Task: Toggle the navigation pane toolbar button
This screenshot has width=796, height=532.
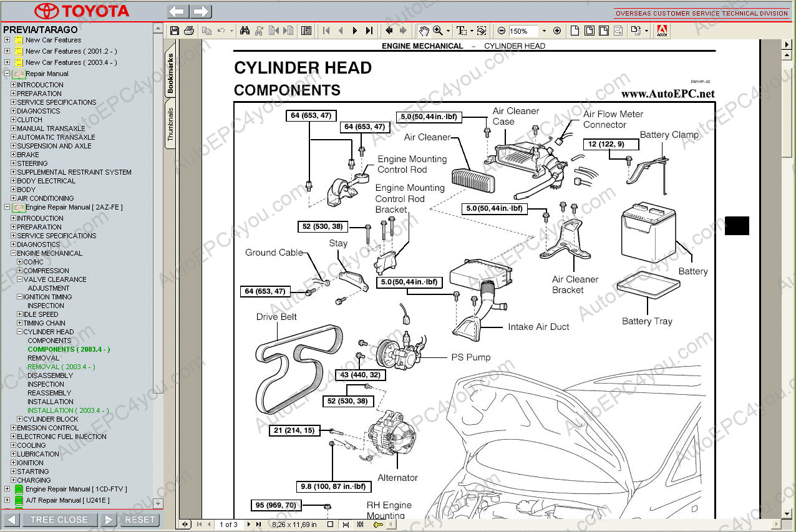Action: coord(306,31)
